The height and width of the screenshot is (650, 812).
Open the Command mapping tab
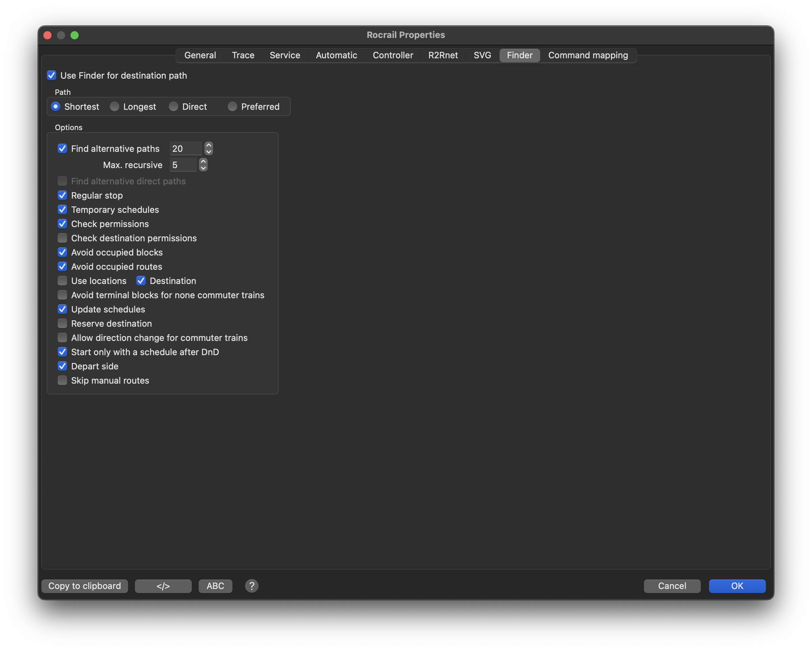pos(588,55)
